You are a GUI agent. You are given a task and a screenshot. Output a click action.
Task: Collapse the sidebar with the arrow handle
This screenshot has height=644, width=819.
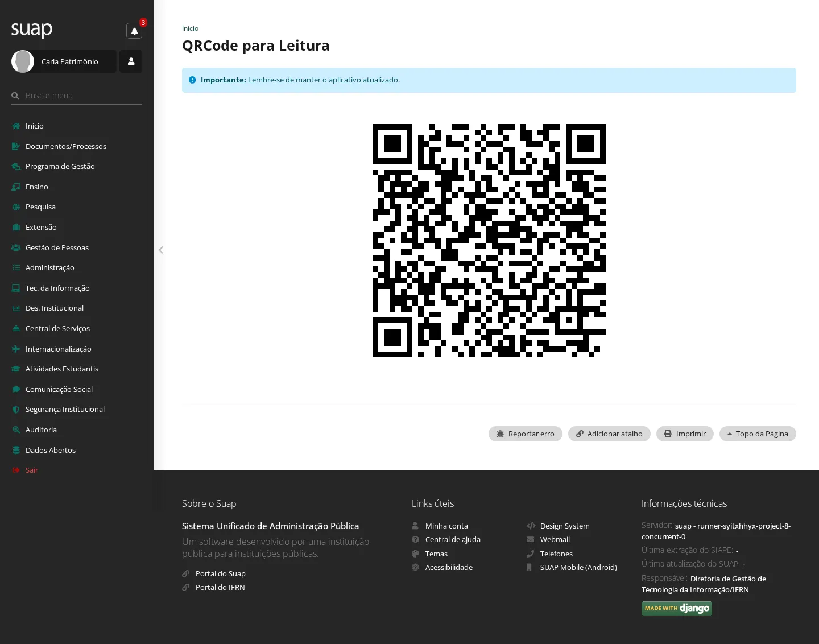(x=161, y=250)
